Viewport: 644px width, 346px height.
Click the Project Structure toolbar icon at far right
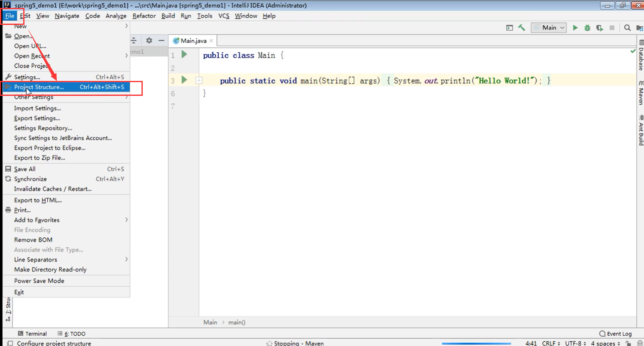[x=639, y=28]
